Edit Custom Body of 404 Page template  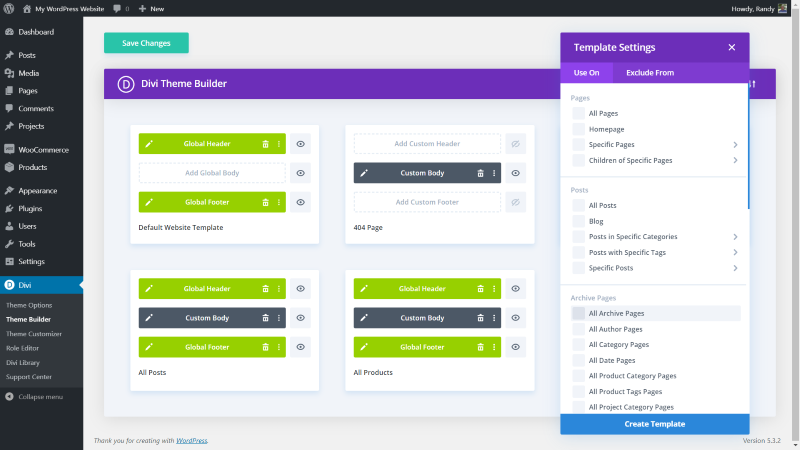364,173
